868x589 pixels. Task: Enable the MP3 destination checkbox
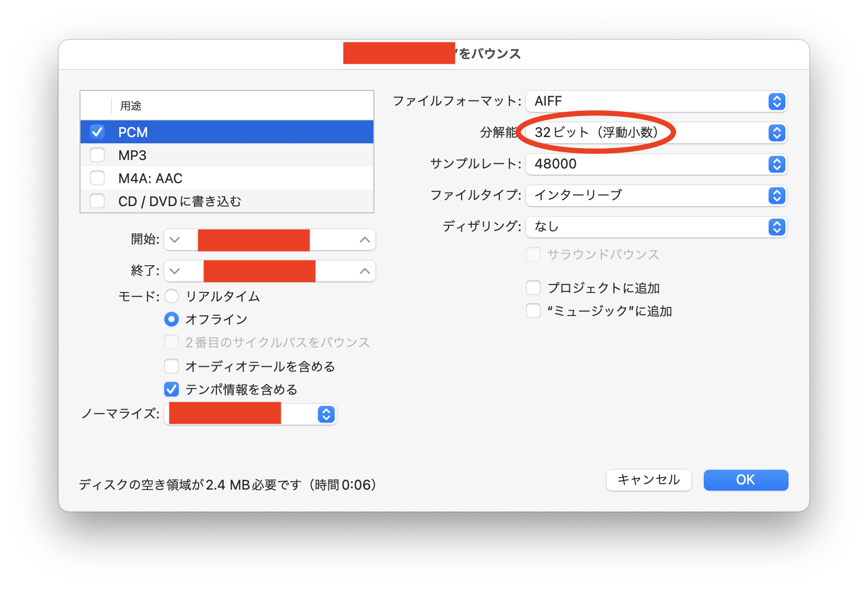[98, 155]
